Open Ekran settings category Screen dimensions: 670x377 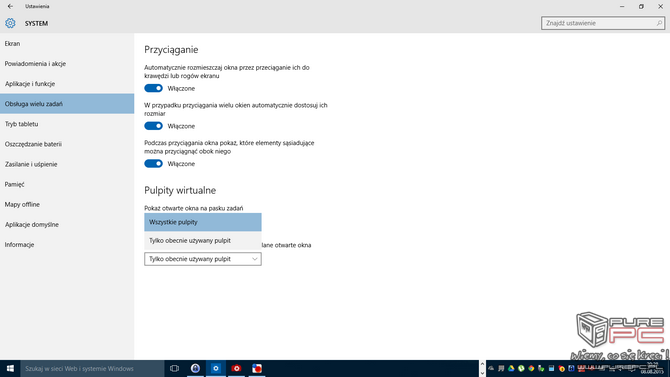click(67, 44)
